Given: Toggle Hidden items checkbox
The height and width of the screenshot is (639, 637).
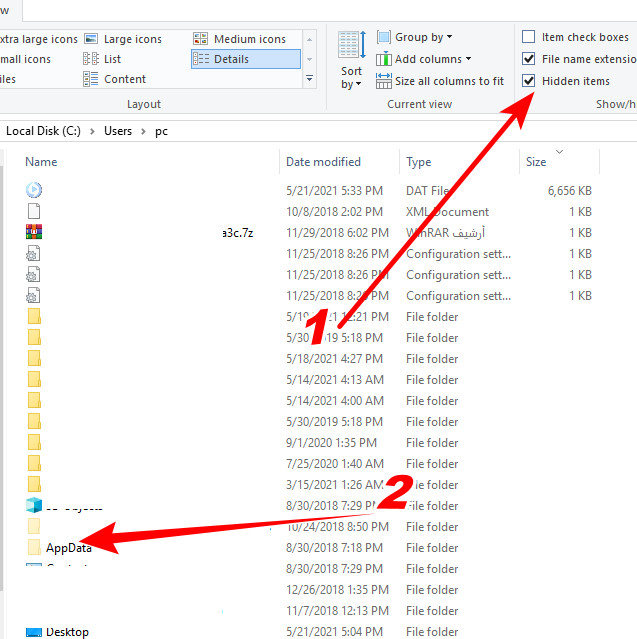Looking at the screenshot, I should (x=529, y=81).
